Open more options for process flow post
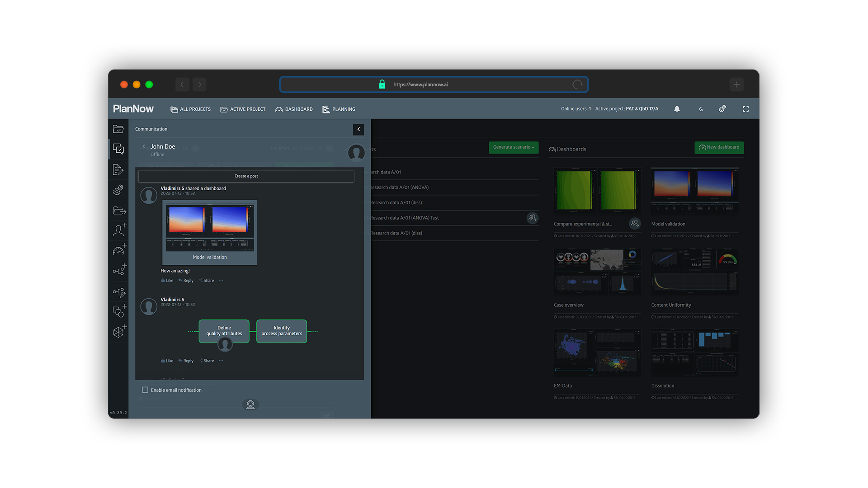This screenshot has height=488, width=868. pyautogui.click(x=221, y=361)
